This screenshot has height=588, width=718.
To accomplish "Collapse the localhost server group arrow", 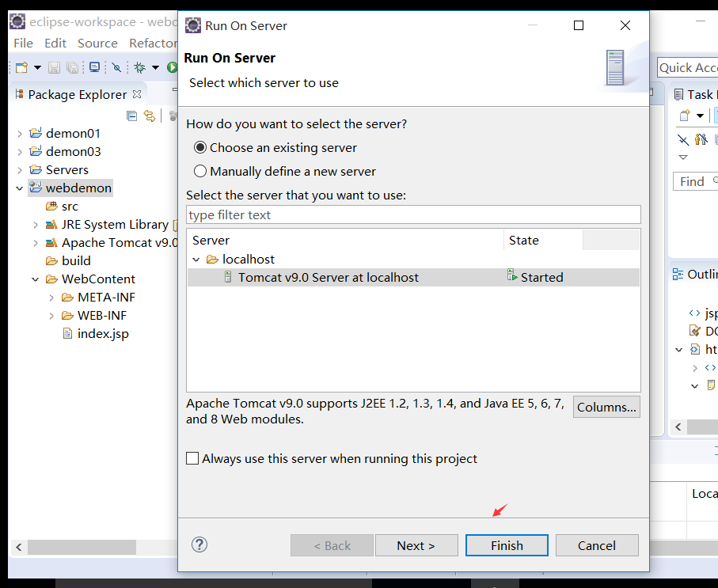I will pos(196,260).
